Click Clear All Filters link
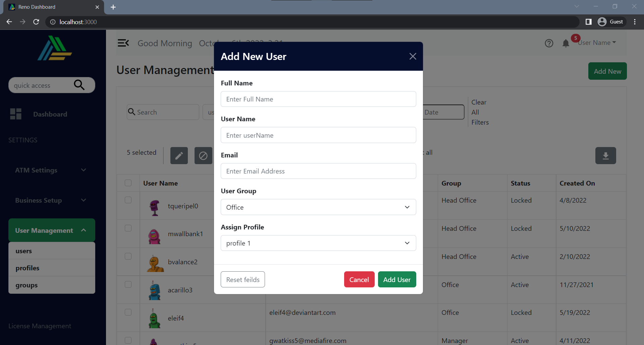 (x=480, y=112)
